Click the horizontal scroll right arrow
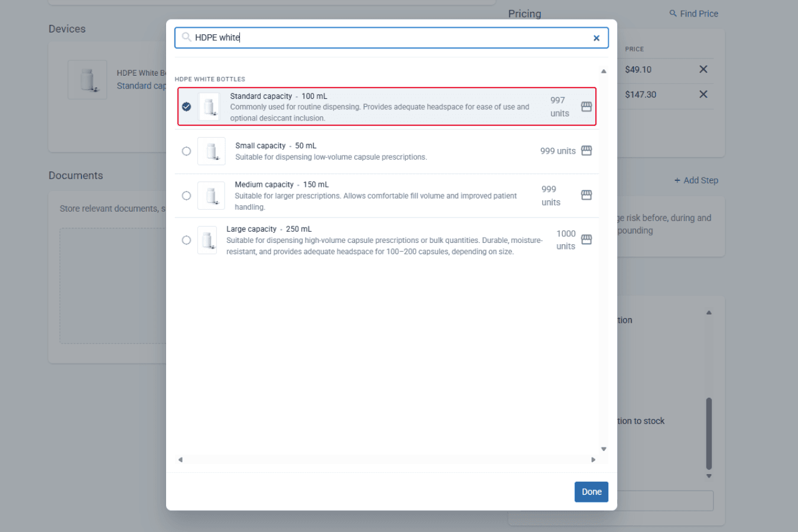 pos(593,460)
